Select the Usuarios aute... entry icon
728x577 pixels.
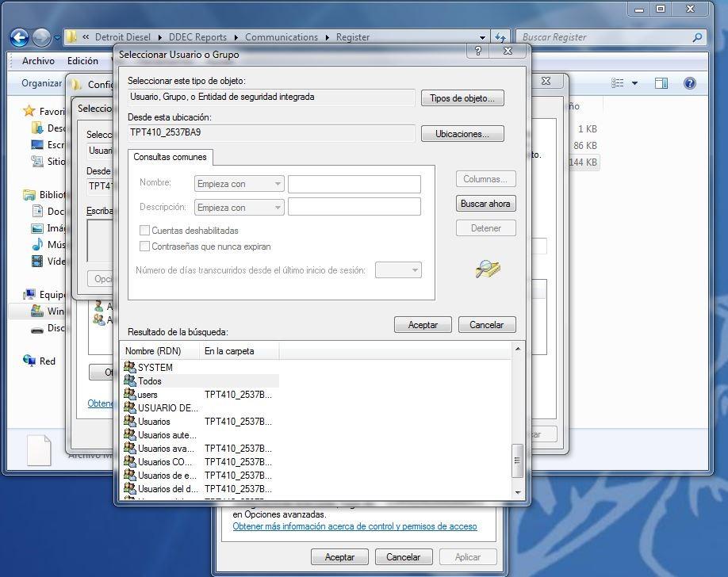(x=129, y=434)
